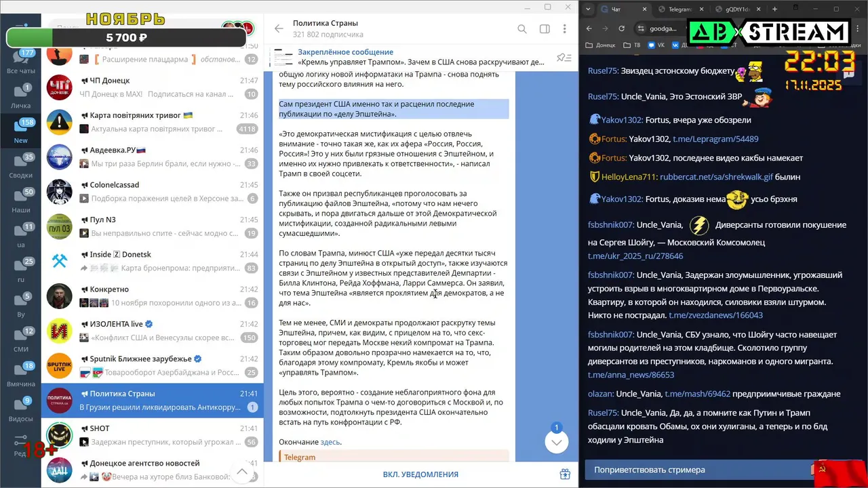Open the SHOT channel
The image size is (868, 488).
point(153,435)
